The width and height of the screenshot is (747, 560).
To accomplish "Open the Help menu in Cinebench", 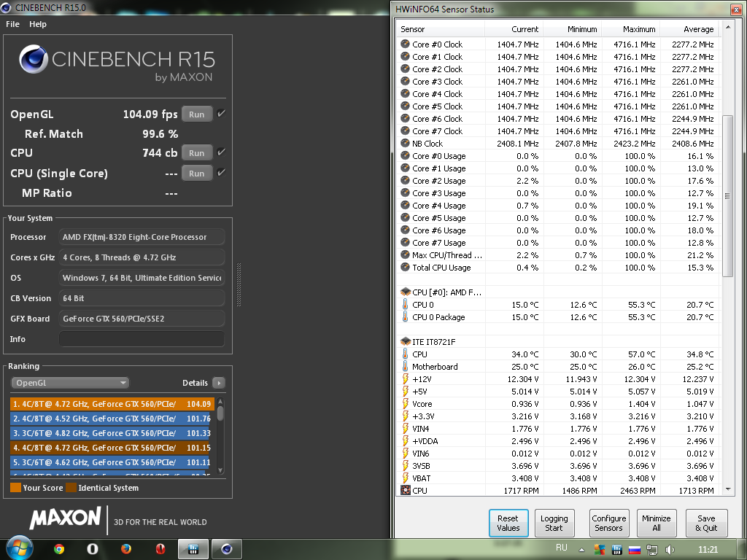I will tap(38, 24).
